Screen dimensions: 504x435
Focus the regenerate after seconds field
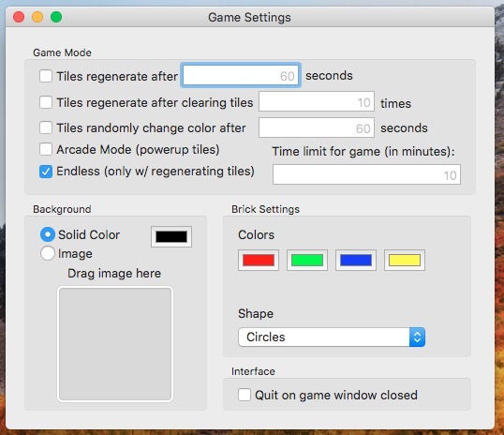coord(241,76)
